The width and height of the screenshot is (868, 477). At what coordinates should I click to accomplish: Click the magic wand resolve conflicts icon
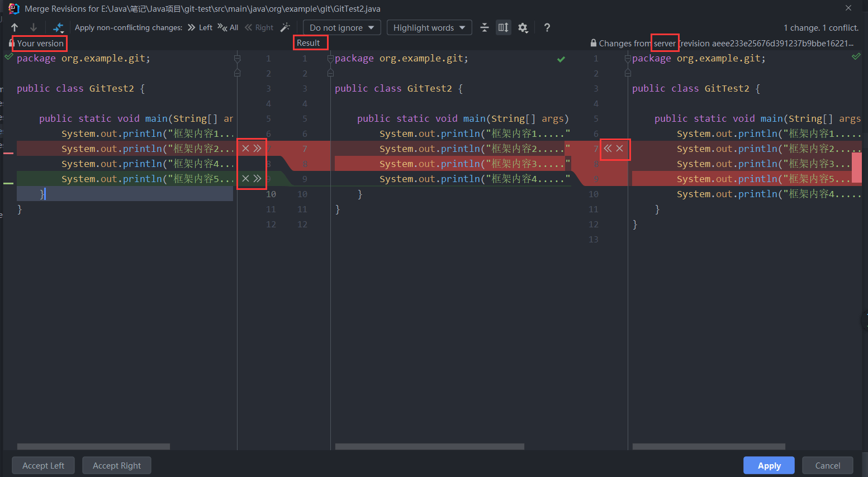(x=285, y=27)
